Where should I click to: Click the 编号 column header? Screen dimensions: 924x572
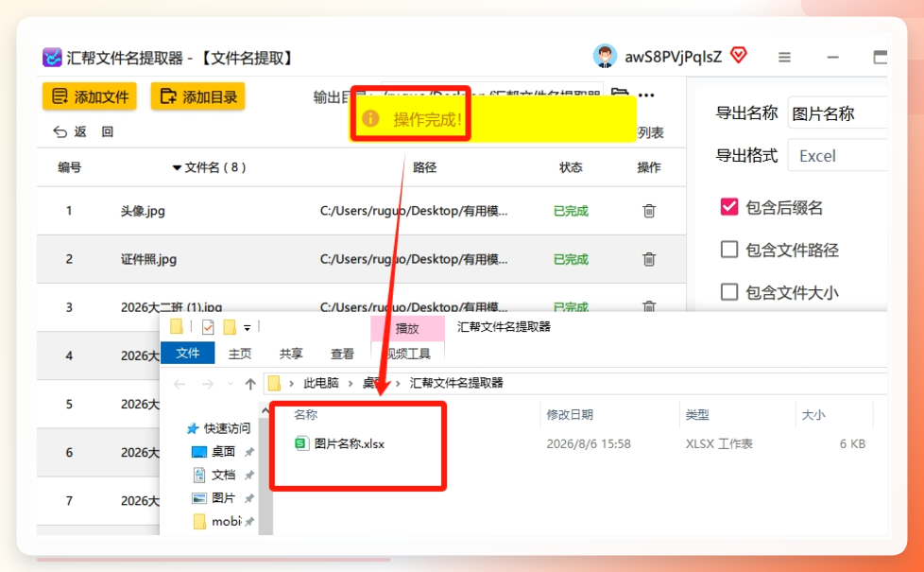[x=70, y=167]
